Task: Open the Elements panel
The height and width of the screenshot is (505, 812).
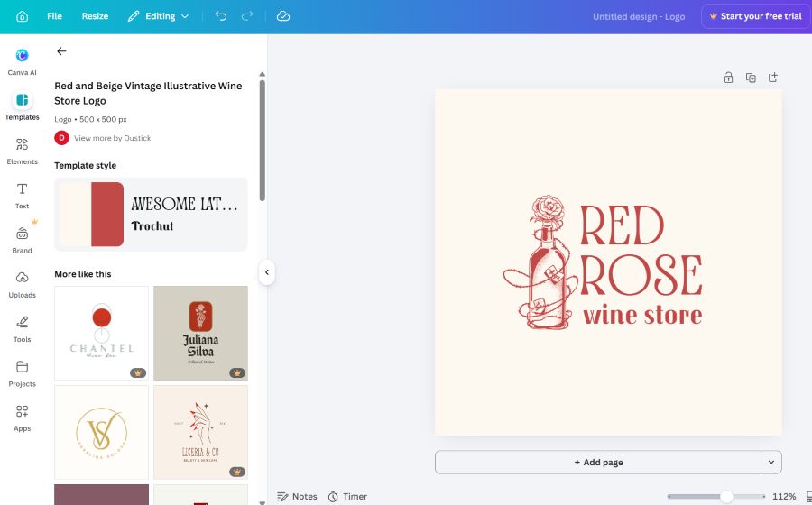Action: click(22, 151)
